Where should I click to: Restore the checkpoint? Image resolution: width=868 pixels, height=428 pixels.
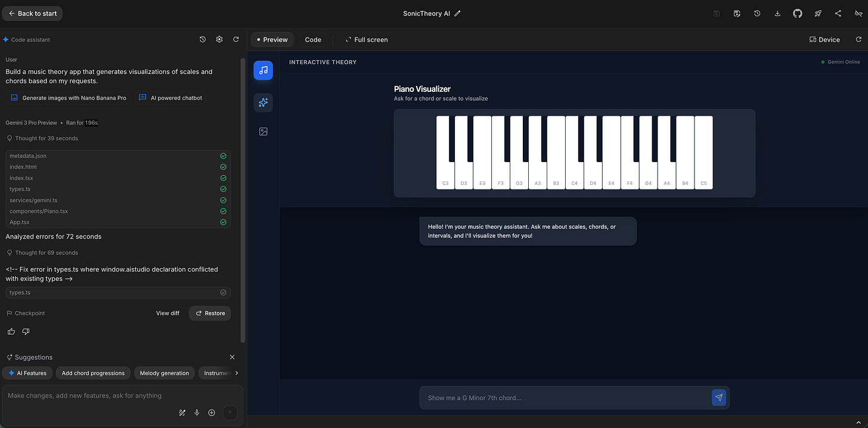(209, 313)
